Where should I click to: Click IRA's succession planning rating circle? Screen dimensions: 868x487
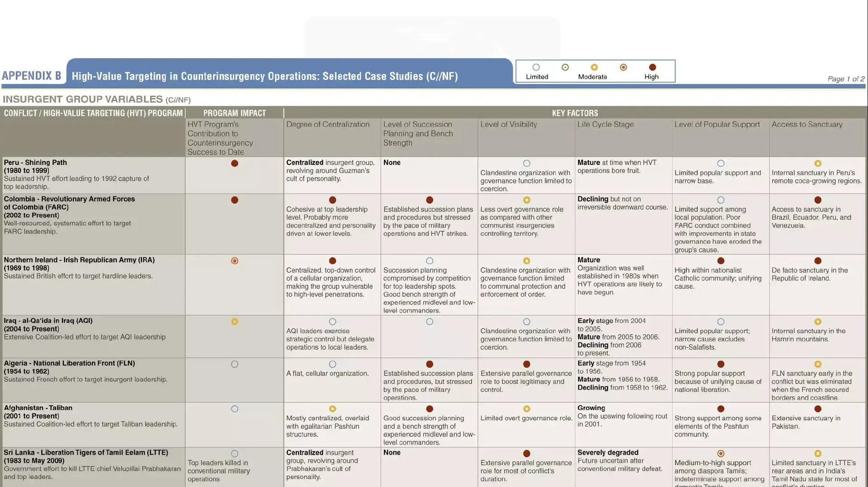click(x=429, y=261)
